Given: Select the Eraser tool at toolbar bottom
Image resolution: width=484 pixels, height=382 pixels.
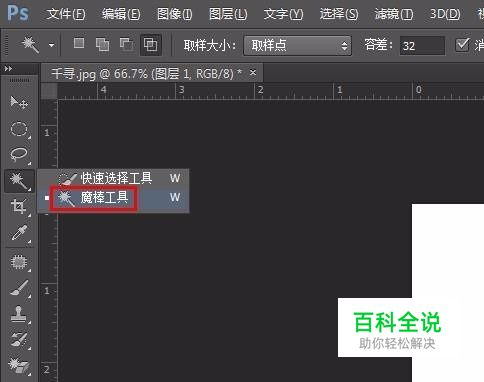Looking at the screenshot, I should click(19, 365).
